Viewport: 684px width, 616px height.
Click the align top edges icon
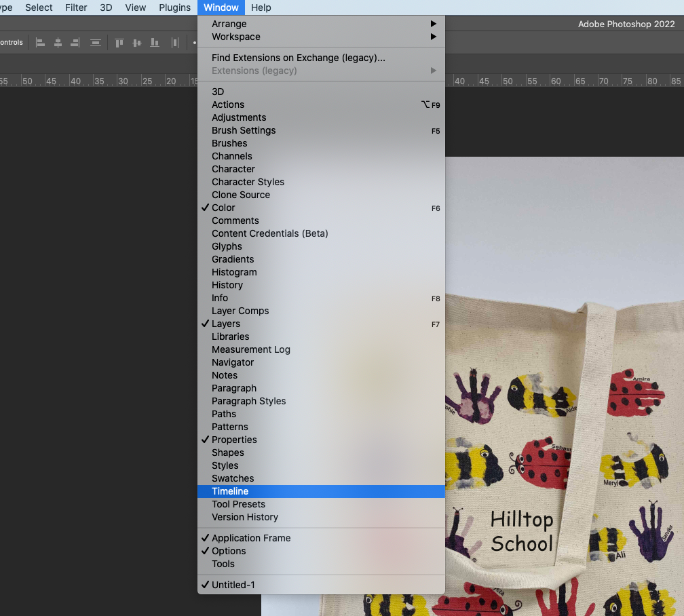119,43
